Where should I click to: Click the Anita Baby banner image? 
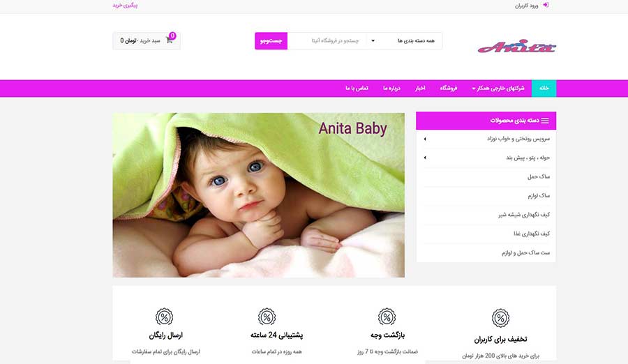[x=258, y=195]
